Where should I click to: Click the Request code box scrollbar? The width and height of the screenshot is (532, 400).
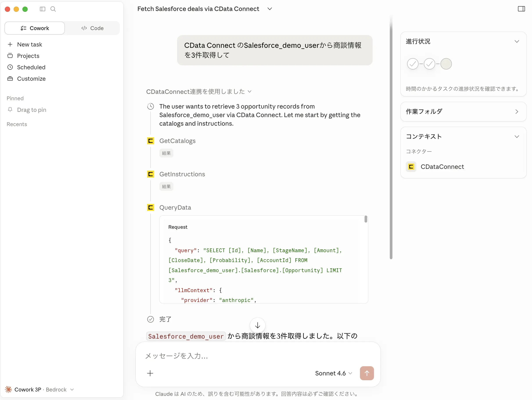[366, 219]
